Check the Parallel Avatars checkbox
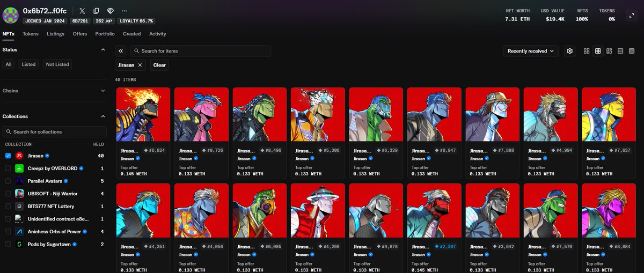This screenshot has height=273, width=644. (x=8, y=181)
